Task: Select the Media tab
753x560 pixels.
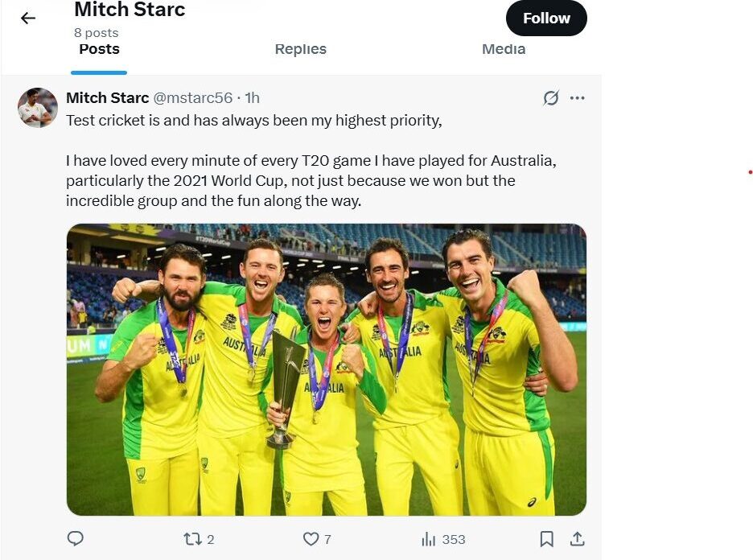Action: click(504, 49)
